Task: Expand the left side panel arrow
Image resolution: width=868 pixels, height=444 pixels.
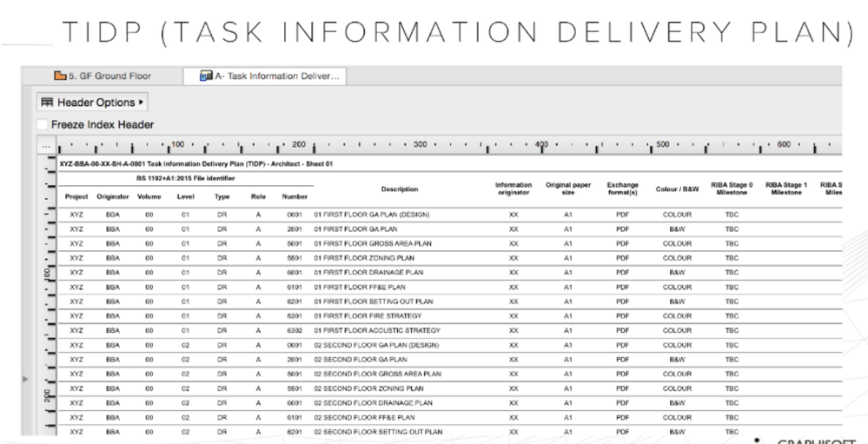Action: click(25, 379)
